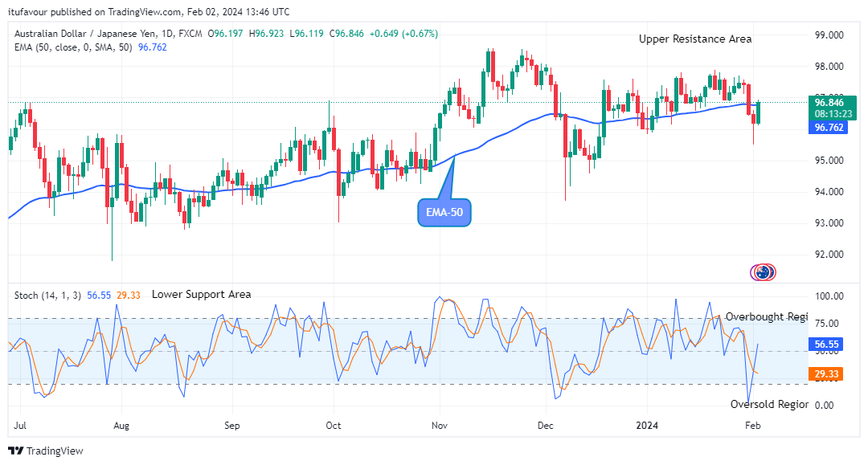Select the Lower Support Area text annotation
The width and height of the screenshot is (868, 465).
(201, 295)
